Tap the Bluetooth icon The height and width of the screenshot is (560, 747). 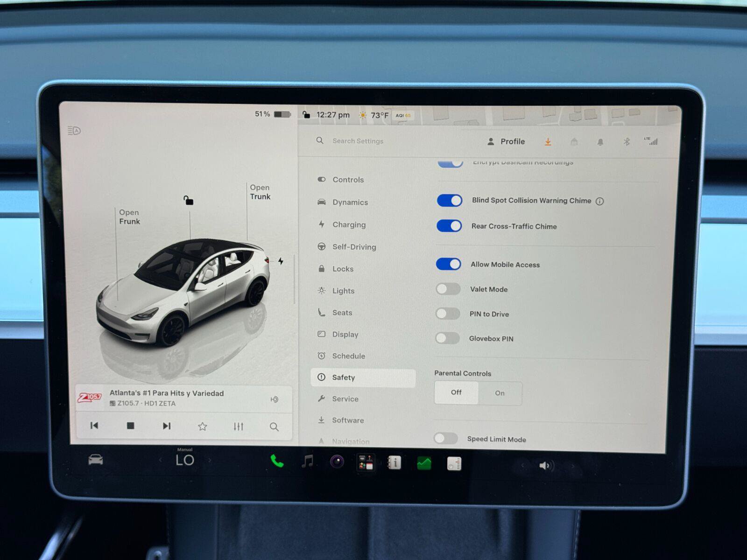click(x=627, y=141)
